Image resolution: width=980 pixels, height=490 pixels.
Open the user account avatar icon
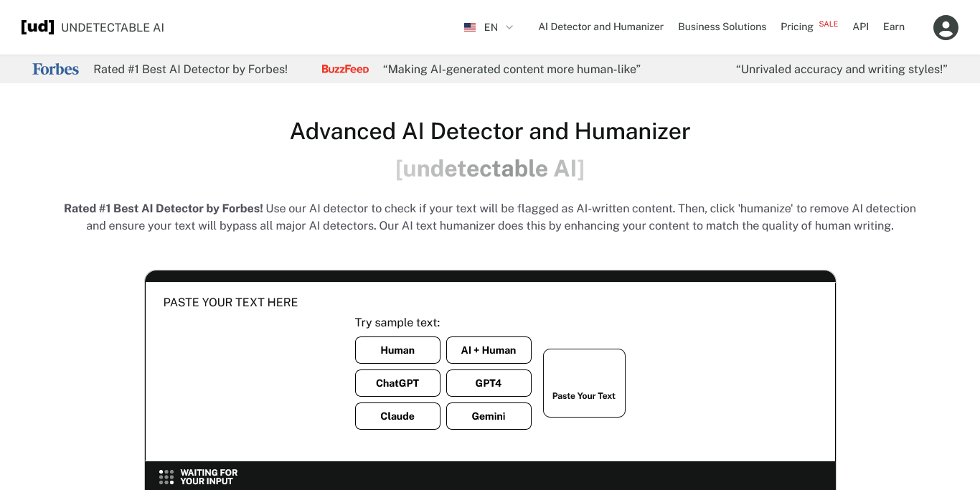(946, 27)
